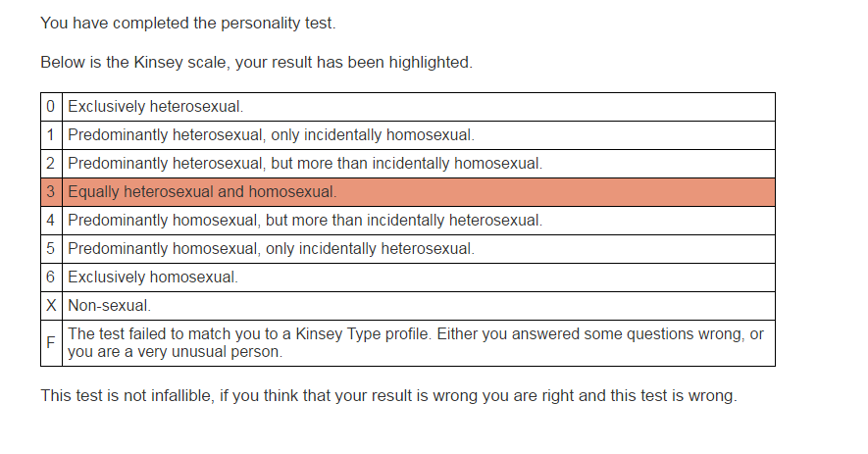Click the F cell in the table
This screenshot has width=868, height=454.
point(51,343)
